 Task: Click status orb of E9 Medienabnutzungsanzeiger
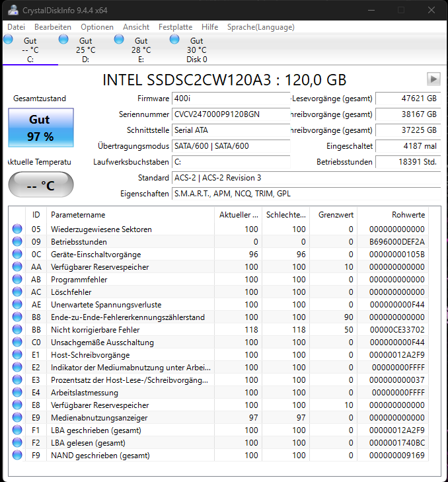(x=17, y=417)
